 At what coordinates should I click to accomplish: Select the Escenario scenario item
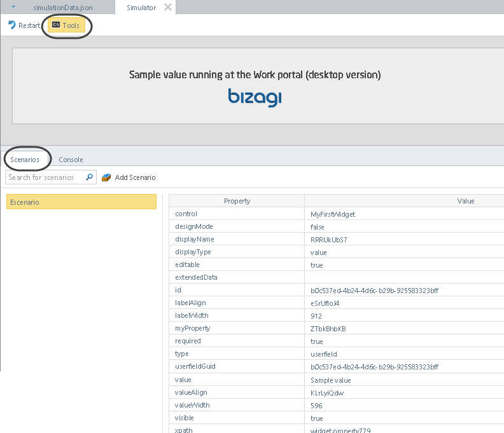coord(81,202)
